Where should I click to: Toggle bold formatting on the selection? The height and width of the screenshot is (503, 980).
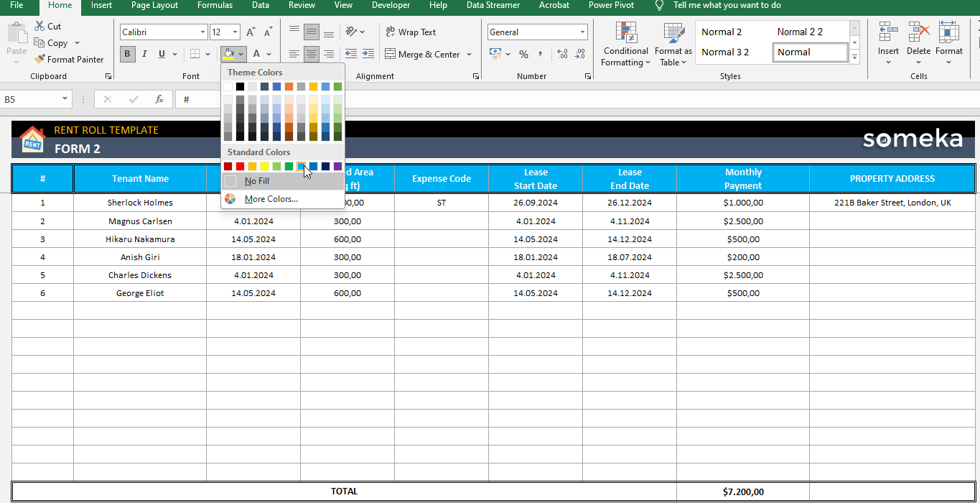tap(127, 53)
